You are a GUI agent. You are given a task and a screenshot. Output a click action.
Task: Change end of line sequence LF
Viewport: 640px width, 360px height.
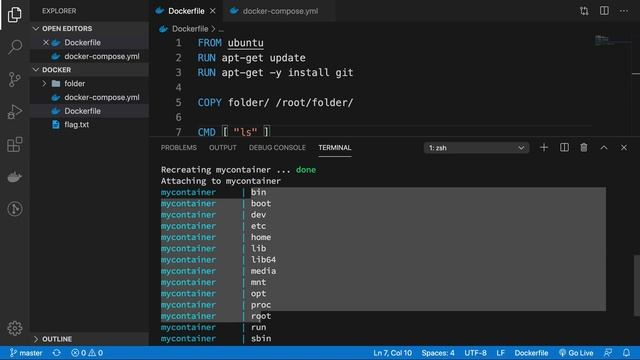tap(500, 353)
